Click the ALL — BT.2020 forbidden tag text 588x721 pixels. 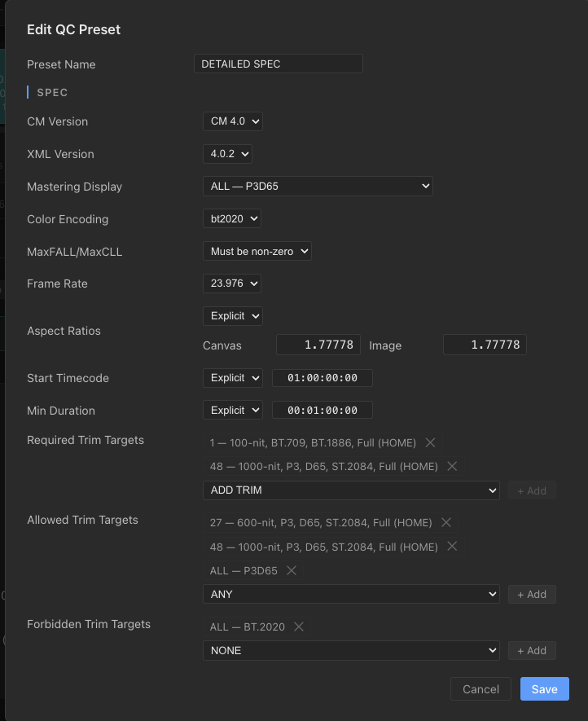tap(248, 626)
